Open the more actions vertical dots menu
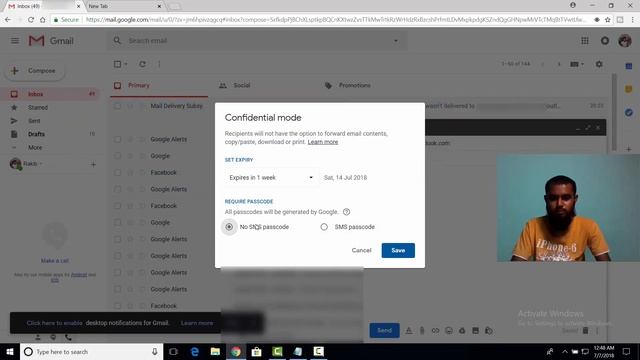This screenshot has height=360, width=640. click(x=159, y=64)
